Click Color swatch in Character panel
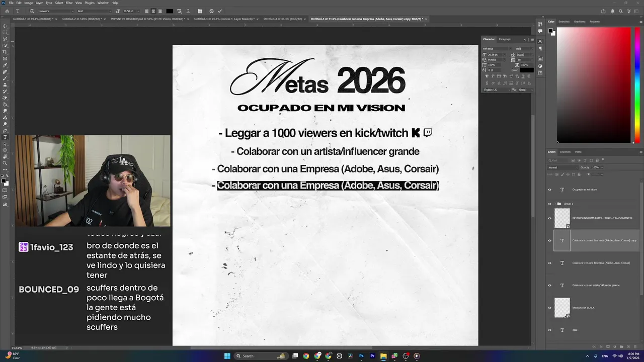The width and height of the screenshot is (644, 362). coord(526,70)
